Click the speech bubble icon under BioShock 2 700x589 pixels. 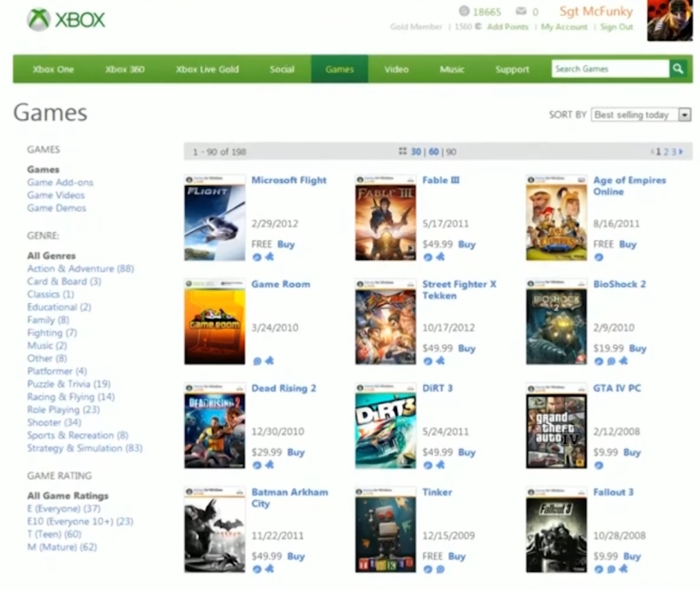click(x=611, y=361)
